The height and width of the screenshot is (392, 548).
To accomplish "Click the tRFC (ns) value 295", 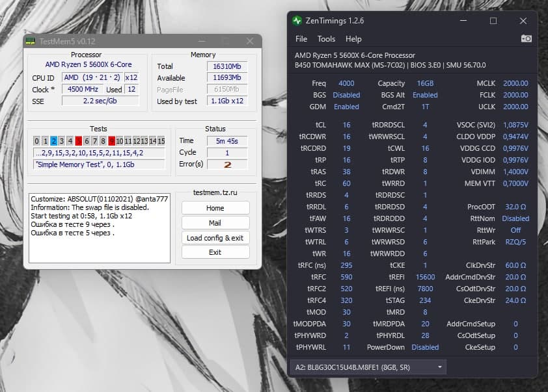I will (x=346, y=265).
